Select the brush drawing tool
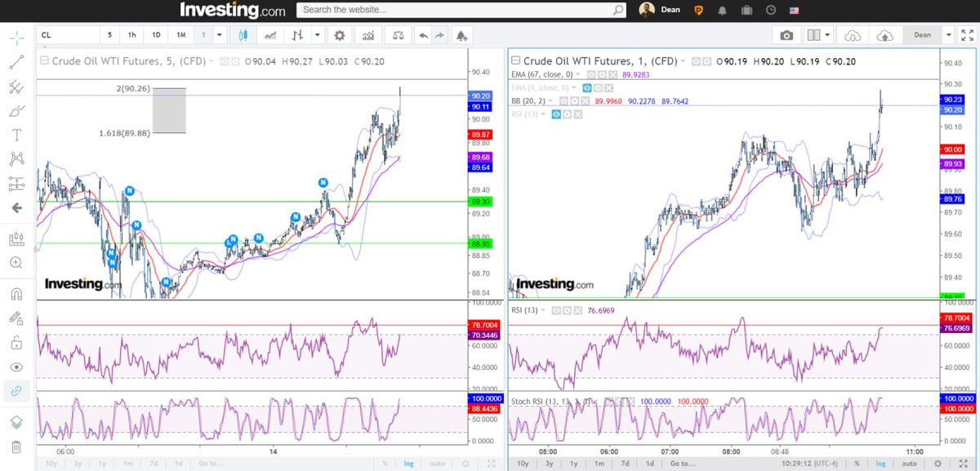 coord(16,111)
